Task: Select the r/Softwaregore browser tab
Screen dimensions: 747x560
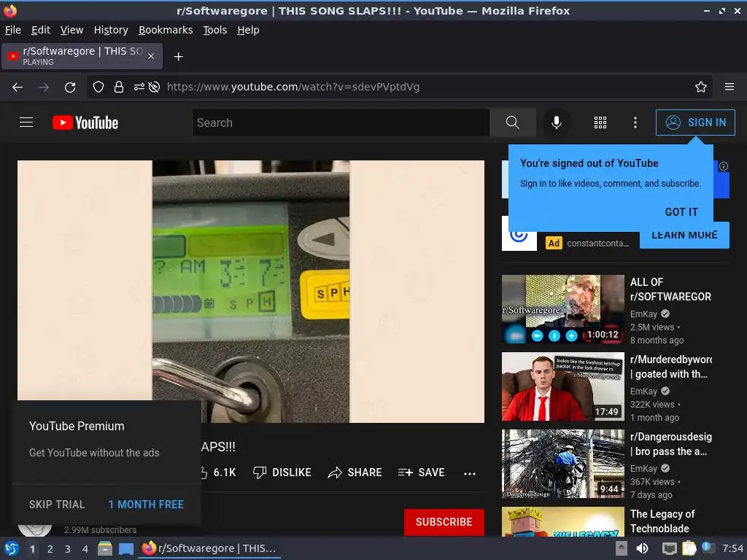Action: point(82,56)
